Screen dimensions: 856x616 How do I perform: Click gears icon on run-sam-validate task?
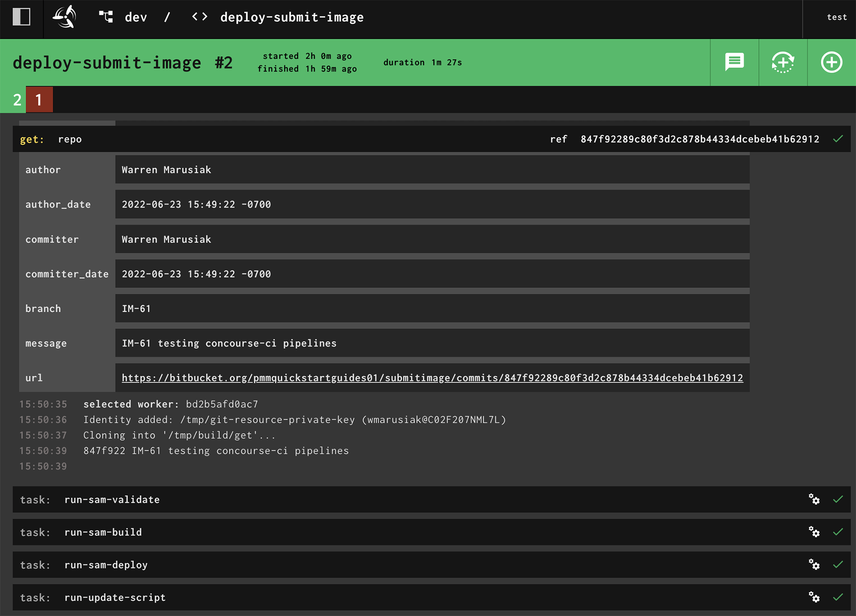tap(814, 499)
